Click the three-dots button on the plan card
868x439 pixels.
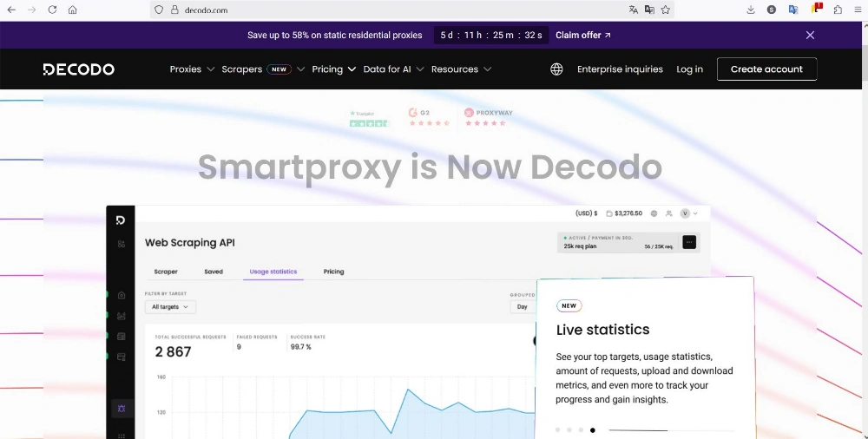(689, 242)
